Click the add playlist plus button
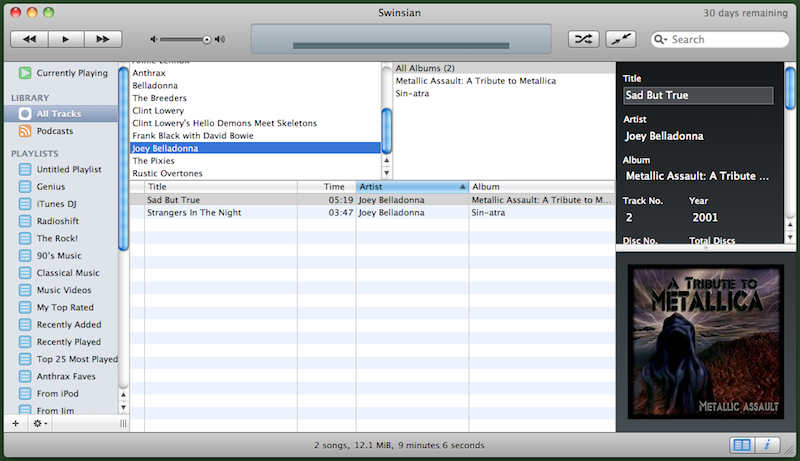Image resolution: width=800 pixels, height=461 pixels. pyautogui.click(x=15, y=424)
